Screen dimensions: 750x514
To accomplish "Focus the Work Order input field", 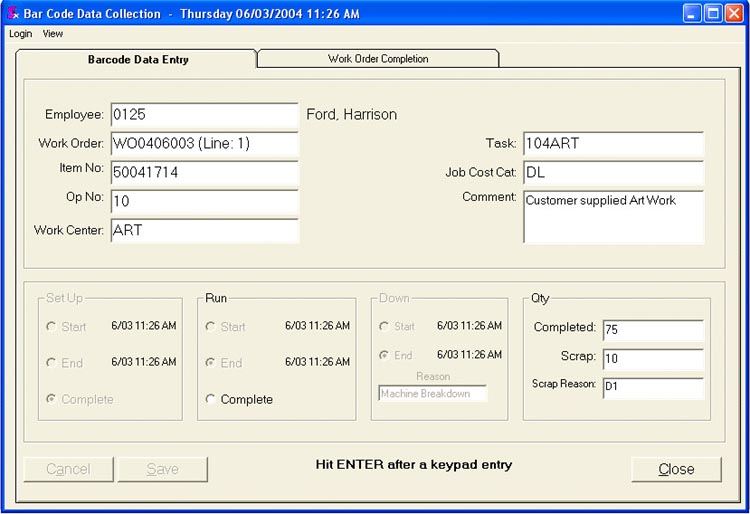I will click(x=203, y=144).
